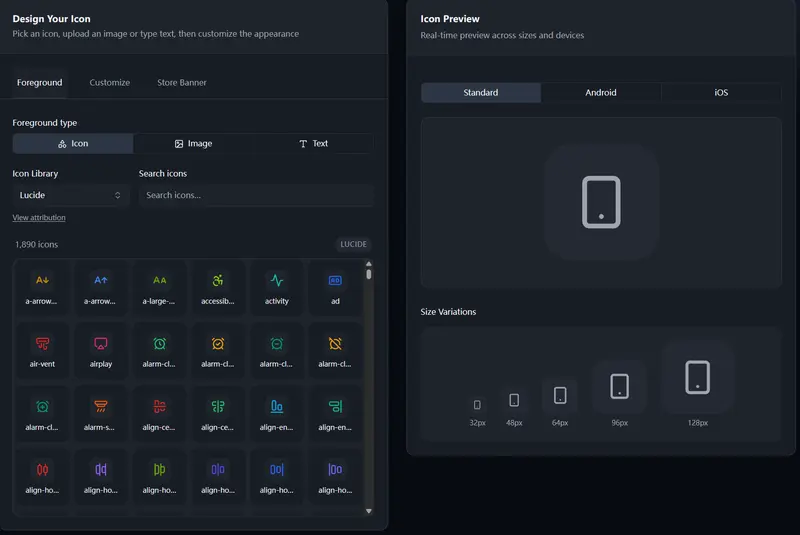The width and height of the screenshot is (800, 535).
Task: Click the icon grid scrollbar down arrow
Action: click(368, 511)
